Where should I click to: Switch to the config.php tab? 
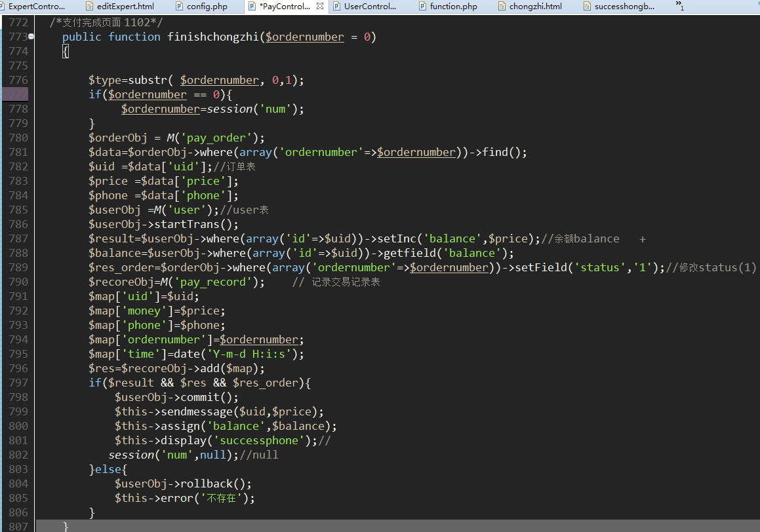pyautogui.click(x=202, y=7)
